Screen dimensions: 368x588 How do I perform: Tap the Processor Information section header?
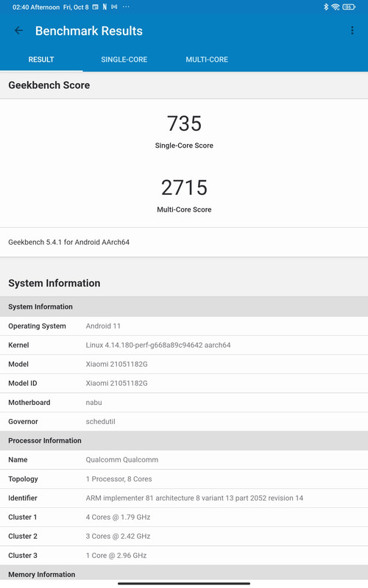point(184,440)
